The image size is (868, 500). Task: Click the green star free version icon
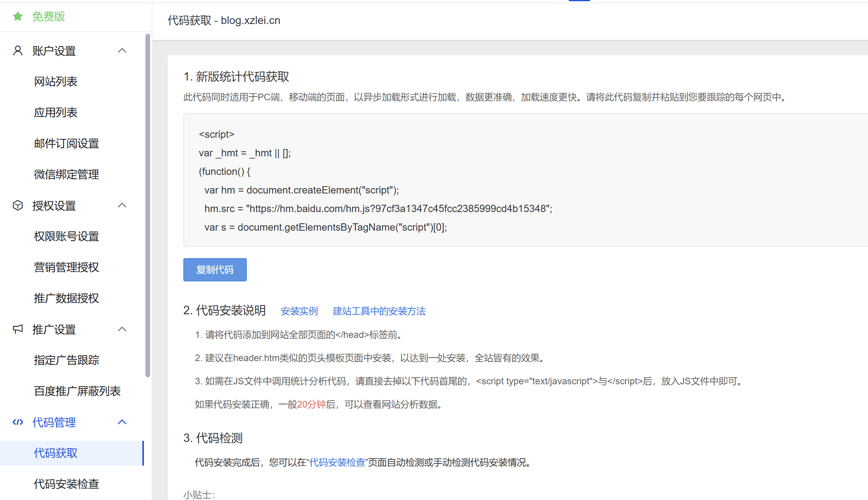click(17, 16)
